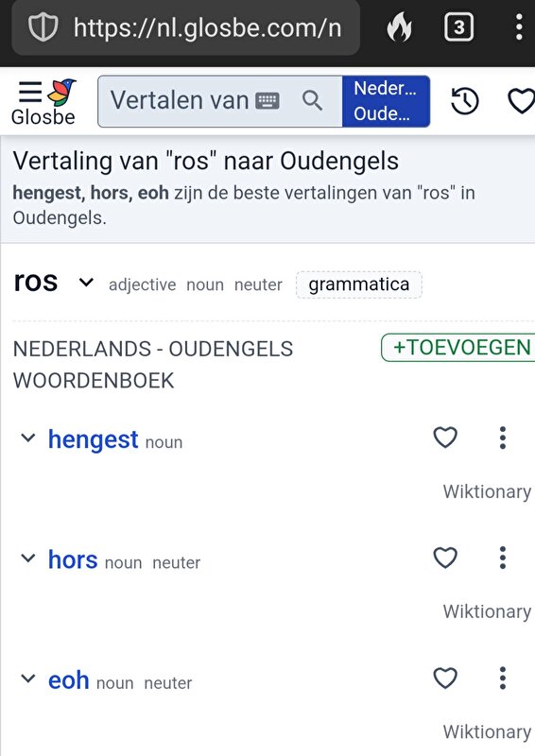Favorite the hors translation with the heart
The width and height of the screenshot is (535, 756).
pyautogui.click(x=445, y=558)
